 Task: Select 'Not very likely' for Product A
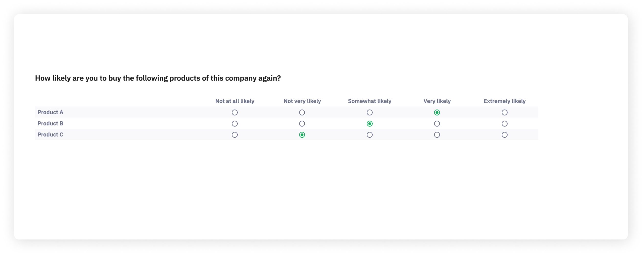coord(302,112)
